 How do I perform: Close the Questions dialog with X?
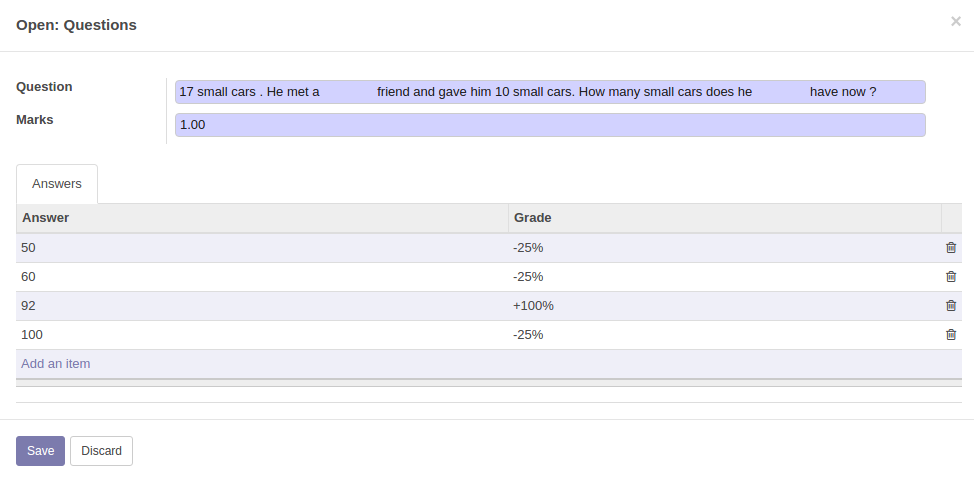(955, 21)
